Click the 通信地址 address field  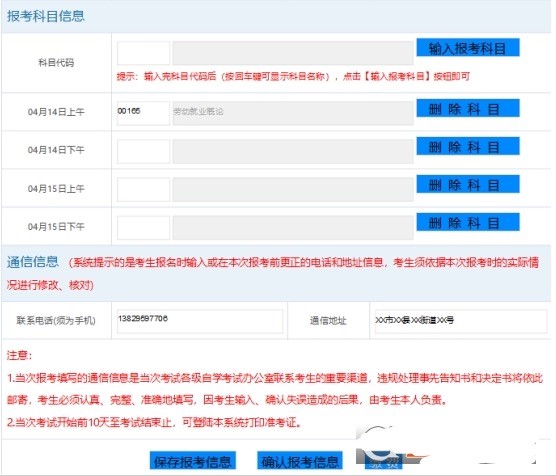click(x=461, y=321)
